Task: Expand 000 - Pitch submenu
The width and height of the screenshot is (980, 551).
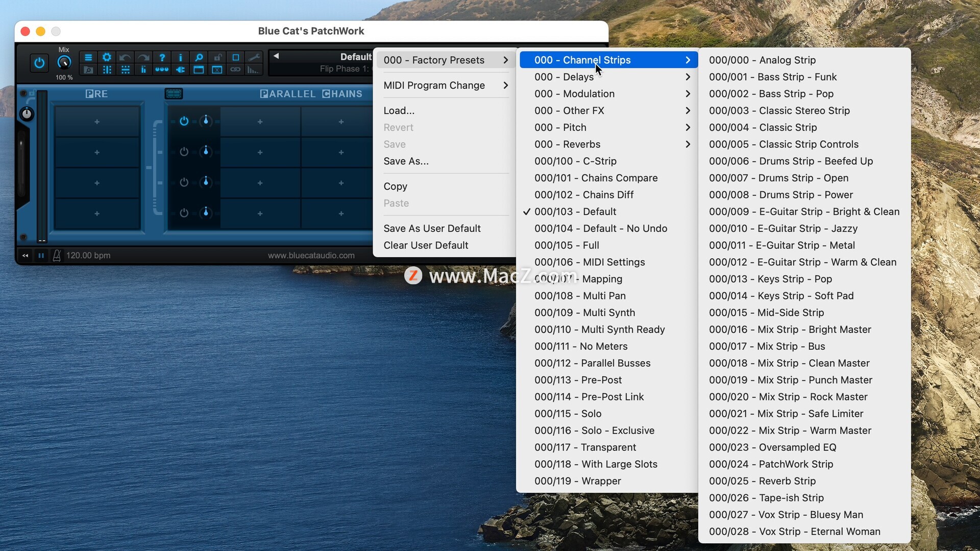Action: click(608, 127)
